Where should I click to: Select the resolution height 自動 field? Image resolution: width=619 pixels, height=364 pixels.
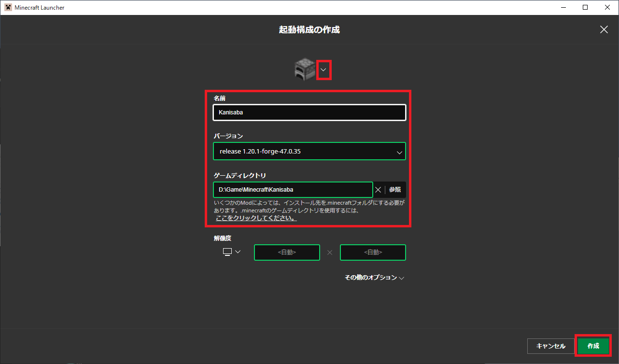coord(373,252)
